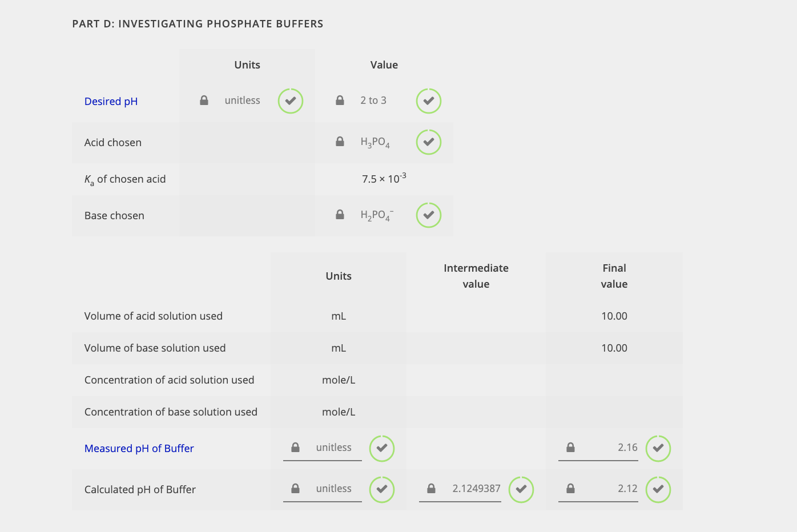The height and width of the screenshot is (532, 797).
Task: Toggle the green checkmark beside H3PO4
Action: [429, 142]
